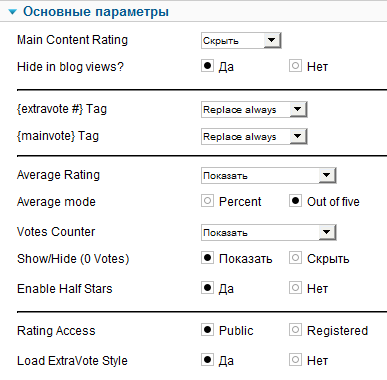The width and height of the screenshot is (387, 380).
Task: Click the {extravote #} Tag label
Action: tap(62, 109)
